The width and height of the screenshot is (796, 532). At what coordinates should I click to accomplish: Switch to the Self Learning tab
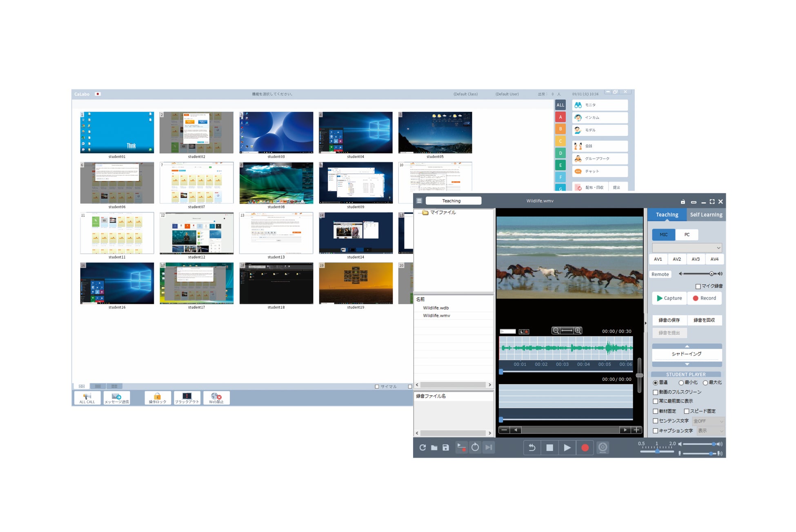pyautogui.click(x=706, y=215)
